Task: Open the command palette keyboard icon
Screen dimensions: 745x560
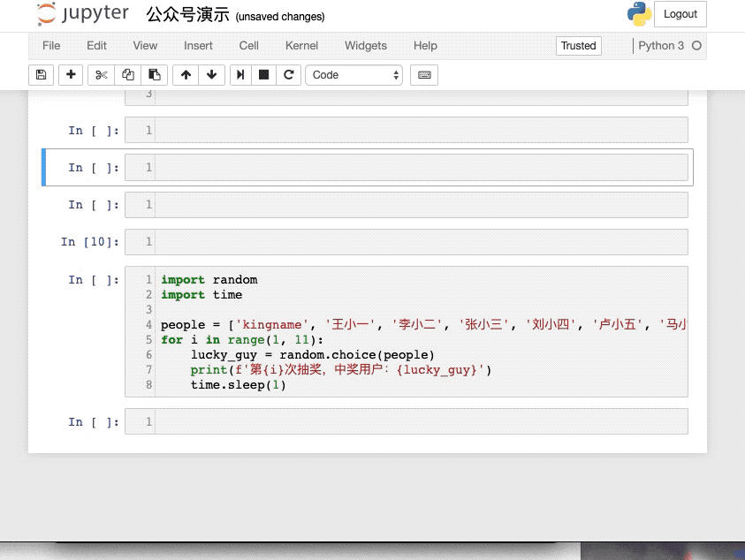Action: (424, 75)
